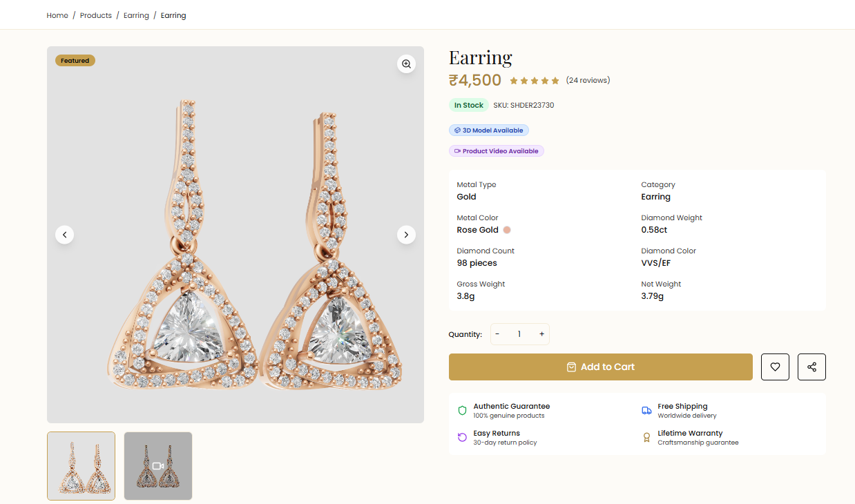Viewport: 855px width, 504px height.
Task: Click the Authentic Guarantee shield icon
Action: click(462, 411)
